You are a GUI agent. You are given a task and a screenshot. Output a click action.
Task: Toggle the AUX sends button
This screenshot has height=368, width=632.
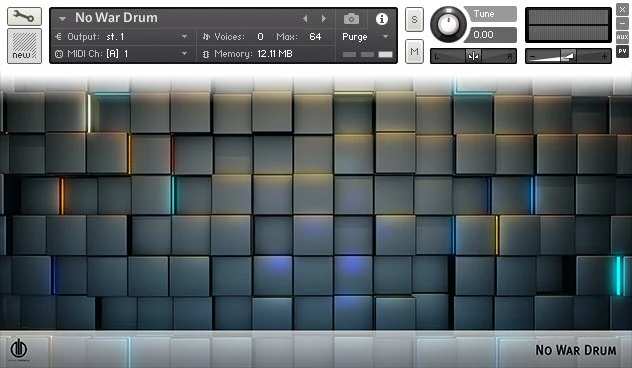coord(622,37)
